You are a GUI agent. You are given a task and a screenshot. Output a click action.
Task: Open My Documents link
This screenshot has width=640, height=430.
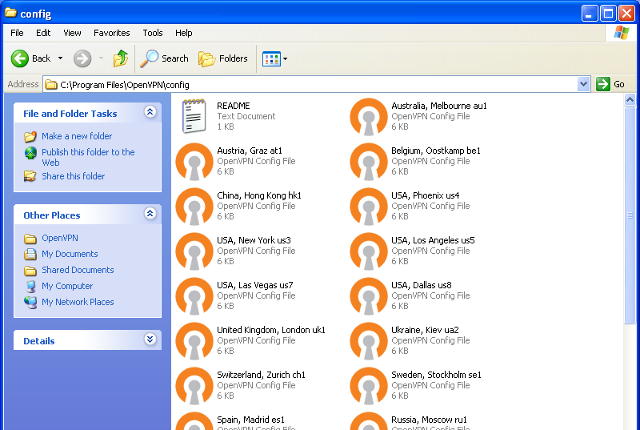tap(70, 254)
